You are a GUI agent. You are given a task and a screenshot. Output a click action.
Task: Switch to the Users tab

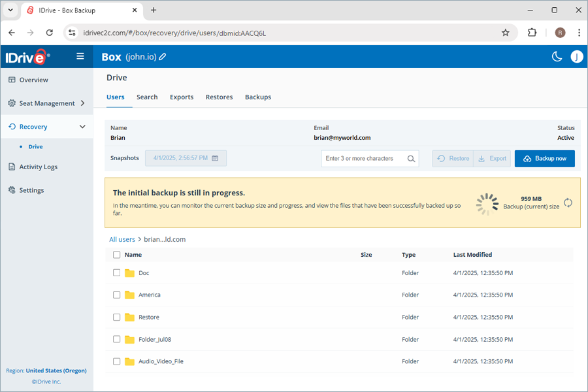point(115,97)
